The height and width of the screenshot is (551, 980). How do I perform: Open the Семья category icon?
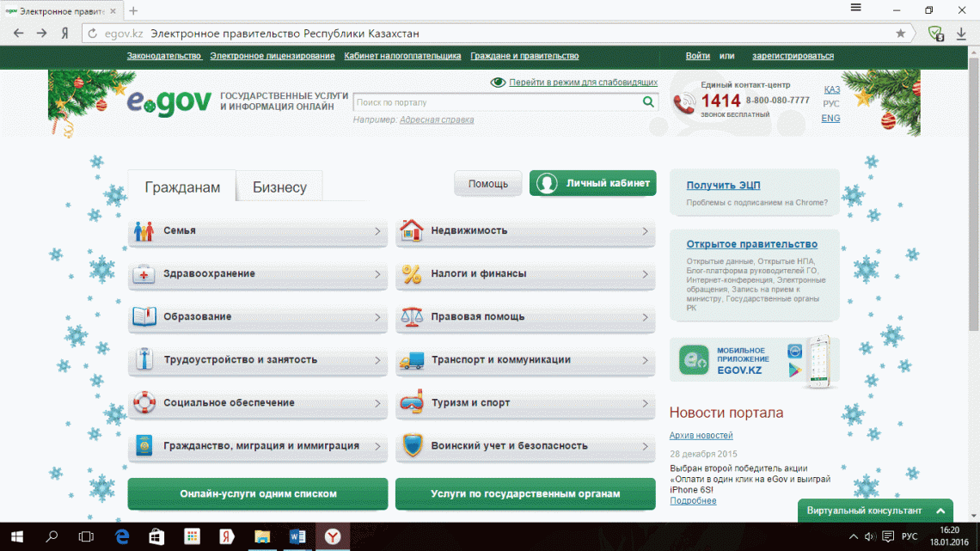pos(143,230)
